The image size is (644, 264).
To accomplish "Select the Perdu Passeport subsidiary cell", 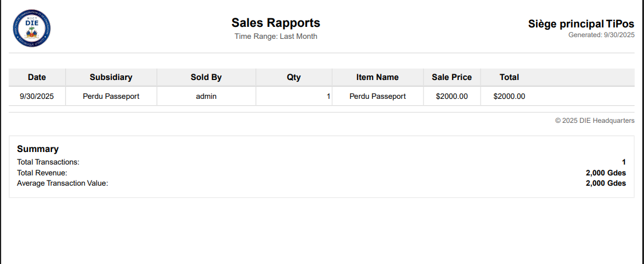I will (x=111, y=97).
